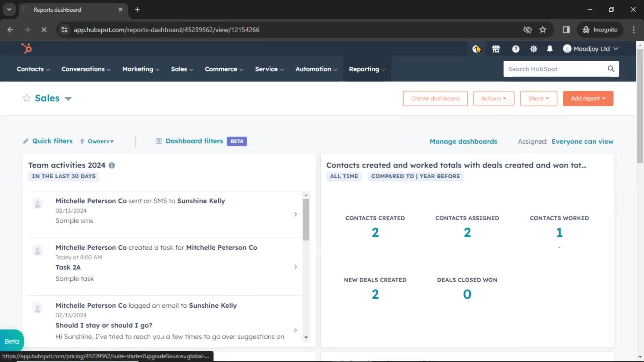Click the activities list scroll-up arrow
The image size is (644, 362).
(x=306, y=195)
